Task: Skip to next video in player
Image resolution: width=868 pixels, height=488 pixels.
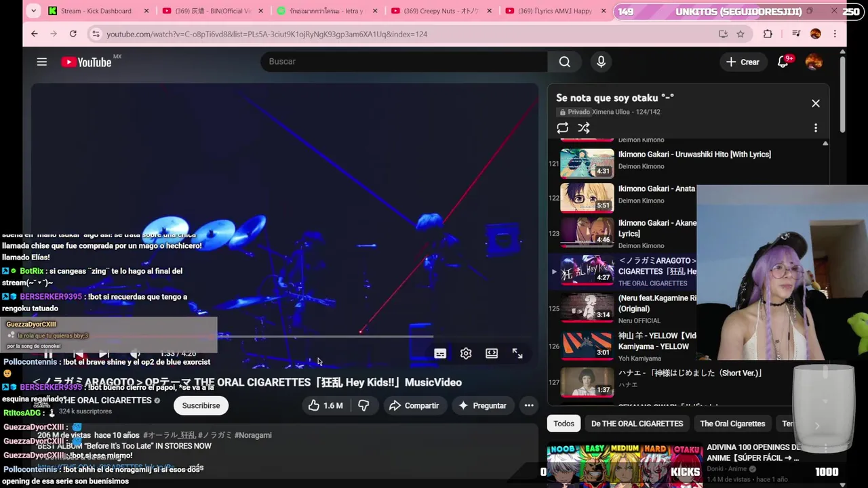Action: [x=104, y=353]
